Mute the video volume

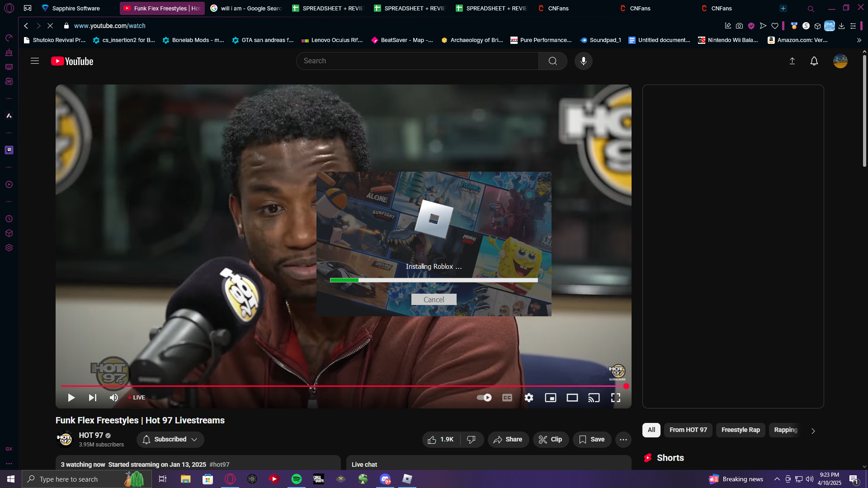113,398
